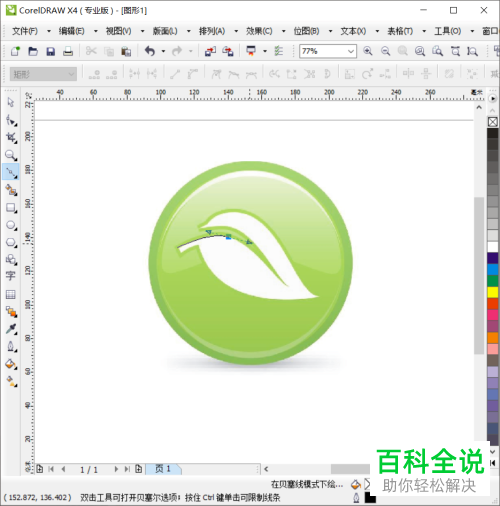Select the Bezier curve tool
Image resolution: width=500 pixels, height=506 pixels.
pos(11,172)
